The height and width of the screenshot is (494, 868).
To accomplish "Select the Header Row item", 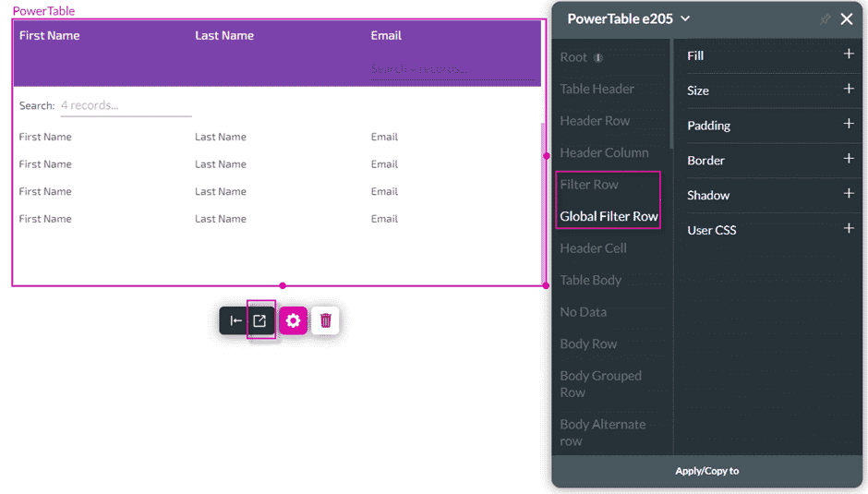I will 595,121.
